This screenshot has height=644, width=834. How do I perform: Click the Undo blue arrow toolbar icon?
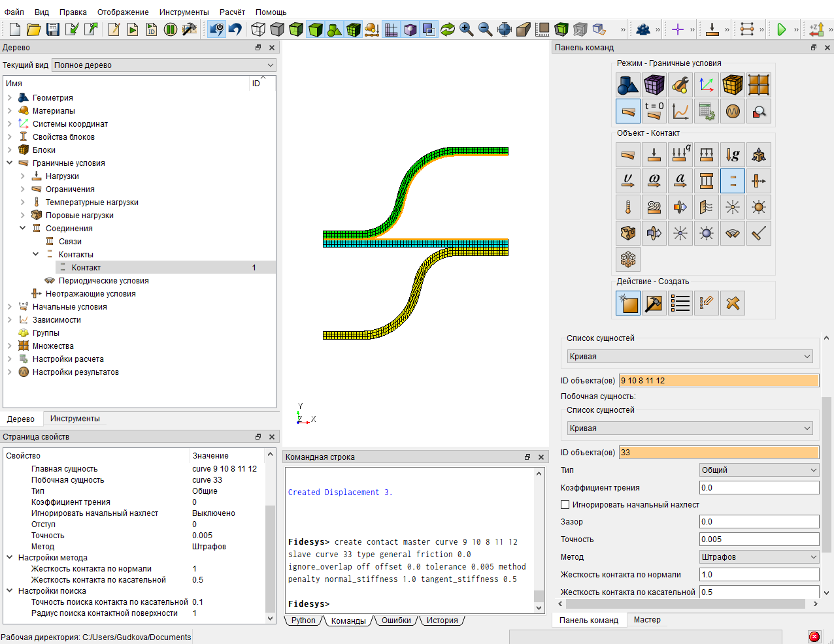coord(235,29)
